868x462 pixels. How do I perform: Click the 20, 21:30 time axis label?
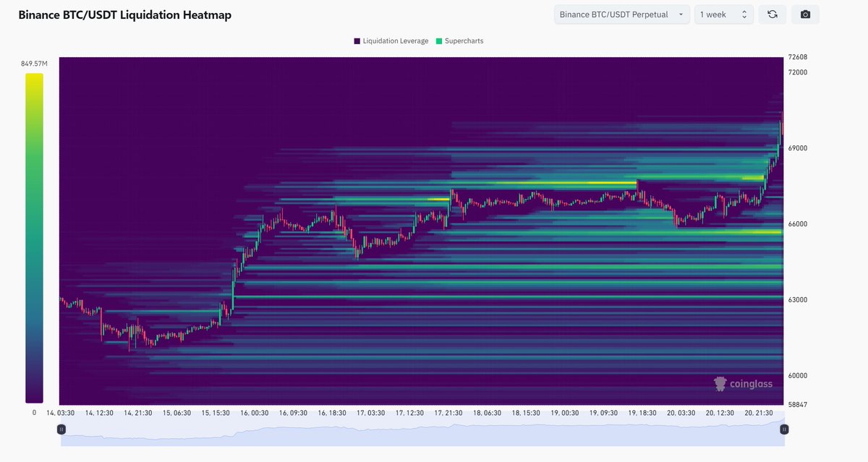pos(758,413)
